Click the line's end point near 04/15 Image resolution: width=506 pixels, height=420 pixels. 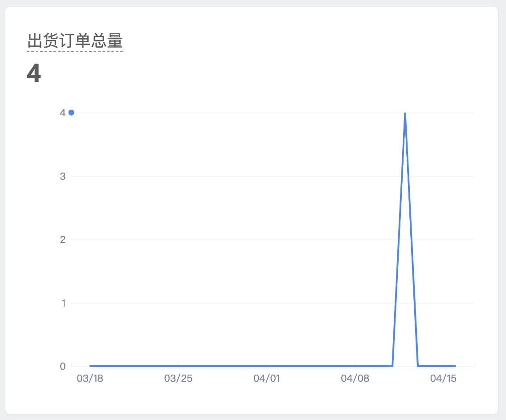point(455,366)
